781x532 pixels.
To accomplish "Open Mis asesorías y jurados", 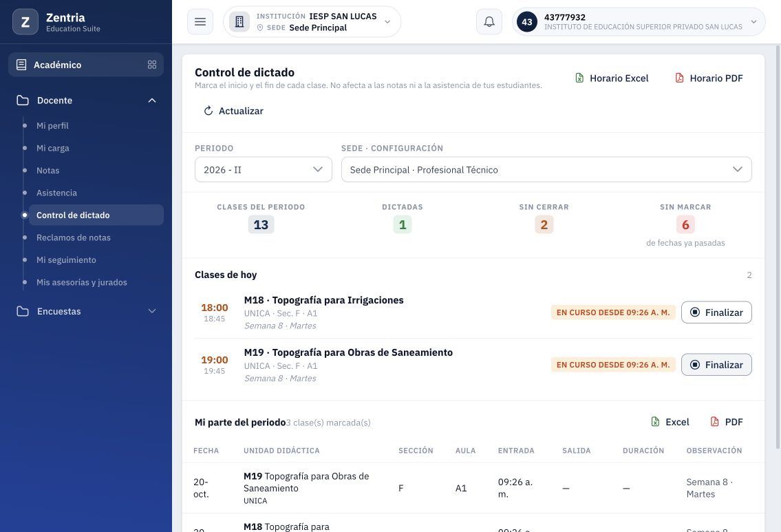I will tap(82, 282).
